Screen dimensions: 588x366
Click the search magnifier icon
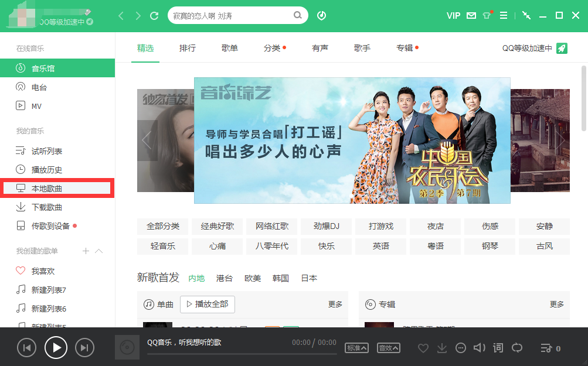point(297,15)
